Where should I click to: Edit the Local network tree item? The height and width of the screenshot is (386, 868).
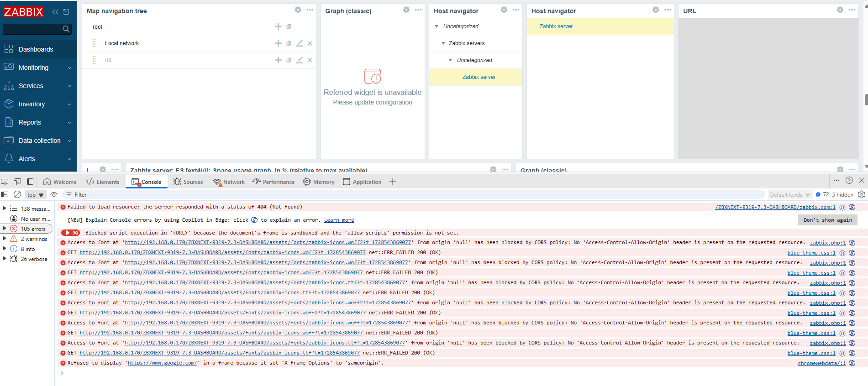(x=300, y=43)
